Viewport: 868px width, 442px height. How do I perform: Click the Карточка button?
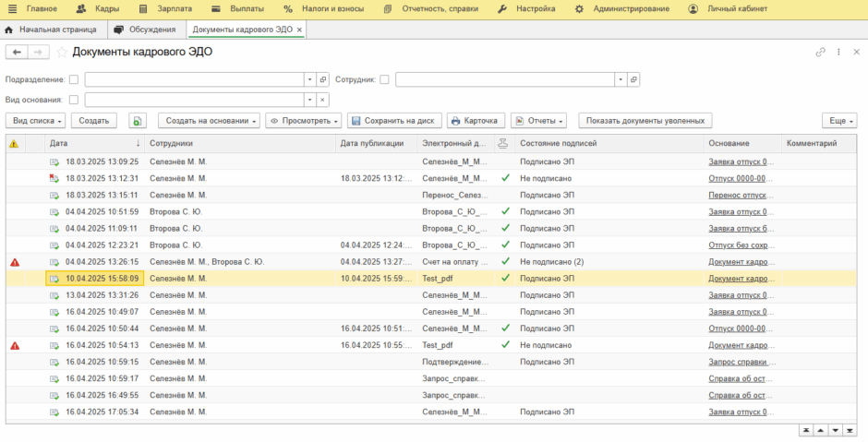click(476, 121)
